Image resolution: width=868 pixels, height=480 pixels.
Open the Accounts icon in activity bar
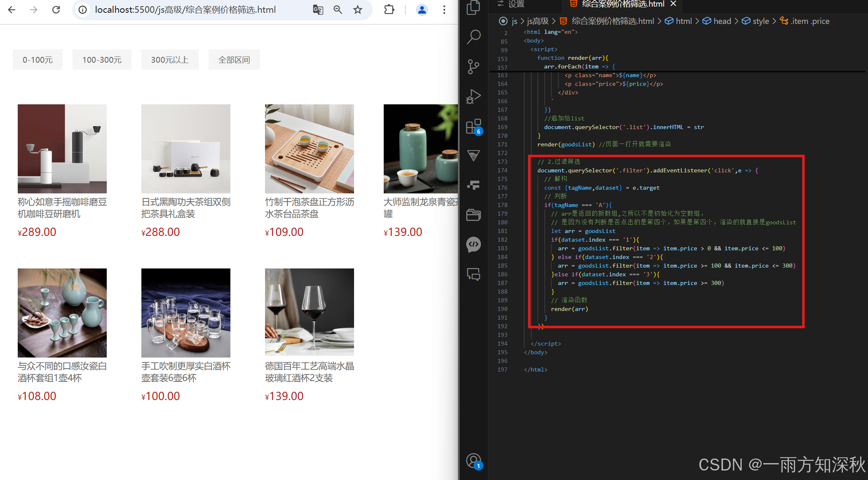[x=474, y=461]
